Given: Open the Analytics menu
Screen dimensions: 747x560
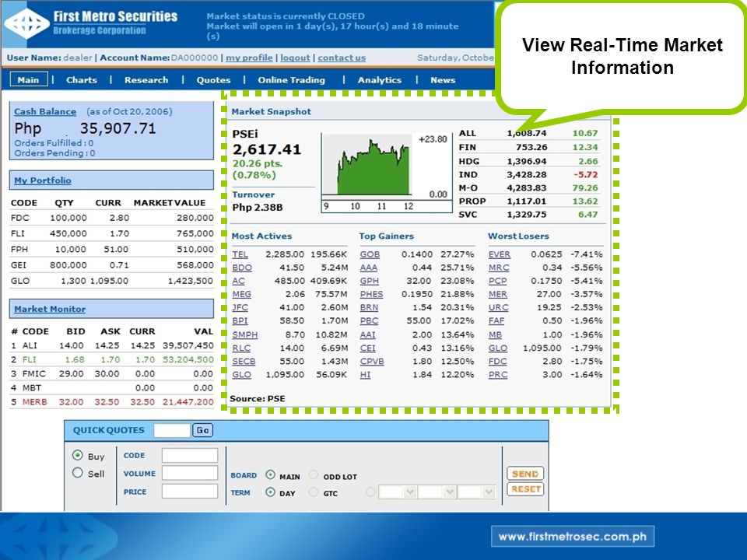Looking at the screenshot, I should click(380, 80).
